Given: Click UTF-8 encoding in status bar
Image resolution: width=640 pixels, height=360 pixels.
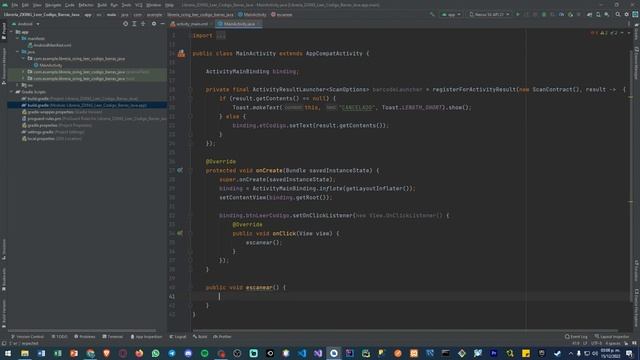Looking at the screenshot, I should click(x=596, y=344).
